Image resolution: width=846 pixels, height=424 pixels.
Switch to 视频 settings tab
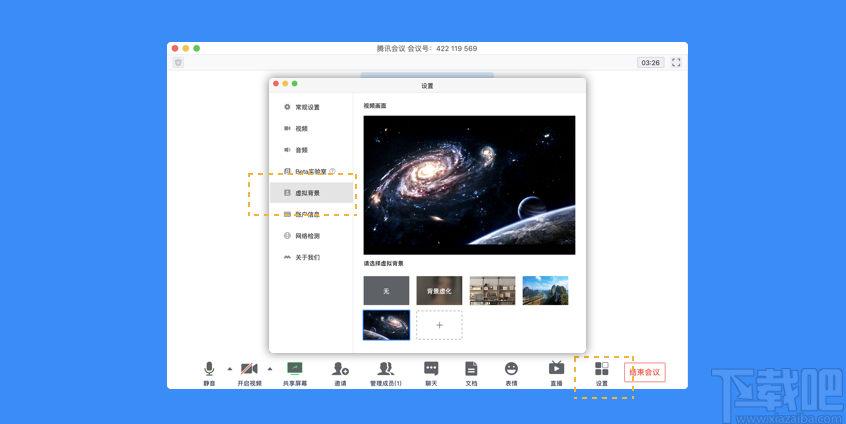(x=311, y=128)
